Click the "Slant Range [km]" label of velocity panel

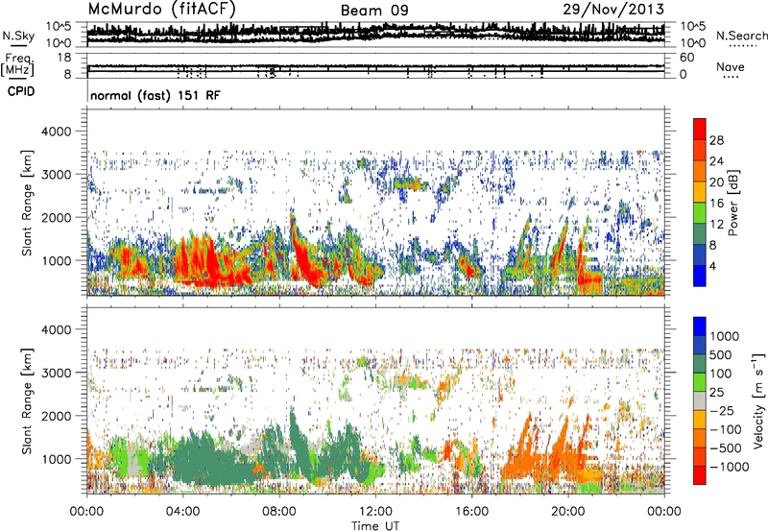(x=27, y=400)
